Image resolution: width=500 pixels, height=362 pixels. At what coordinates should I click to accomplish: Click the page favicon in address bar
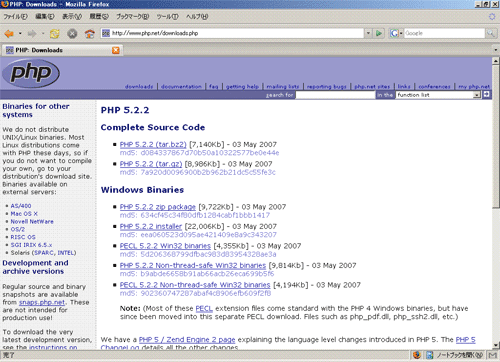coord(106,33)
